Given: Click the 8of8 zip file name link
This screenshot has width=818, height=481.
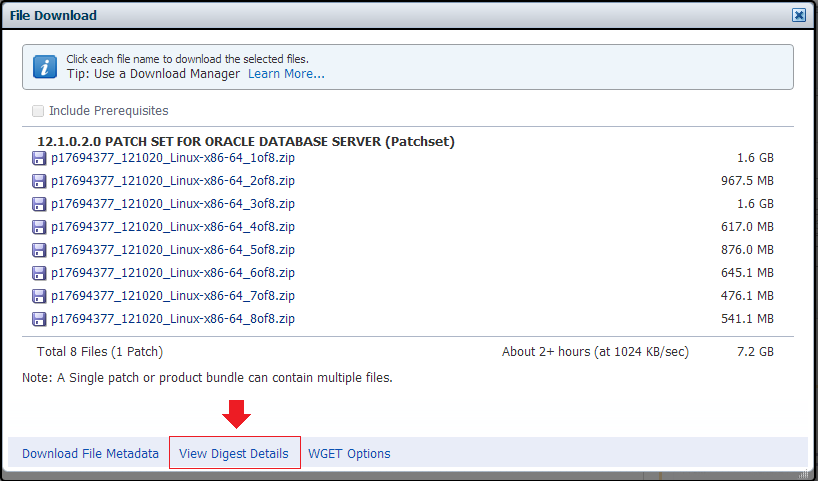Looking at the screenshot, I should (172, 319).
